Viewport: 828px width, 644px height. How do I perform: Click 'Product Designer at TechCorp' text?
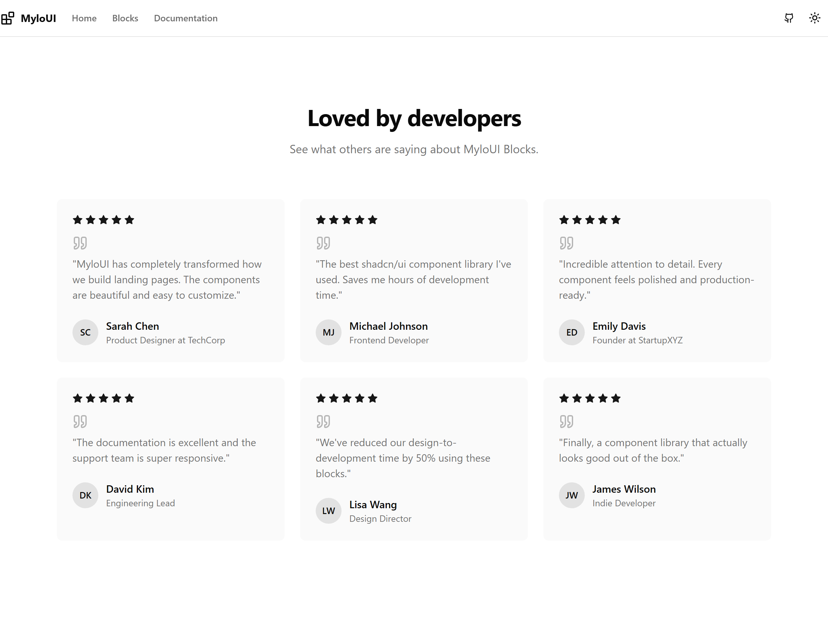click(x=166, y=340)
